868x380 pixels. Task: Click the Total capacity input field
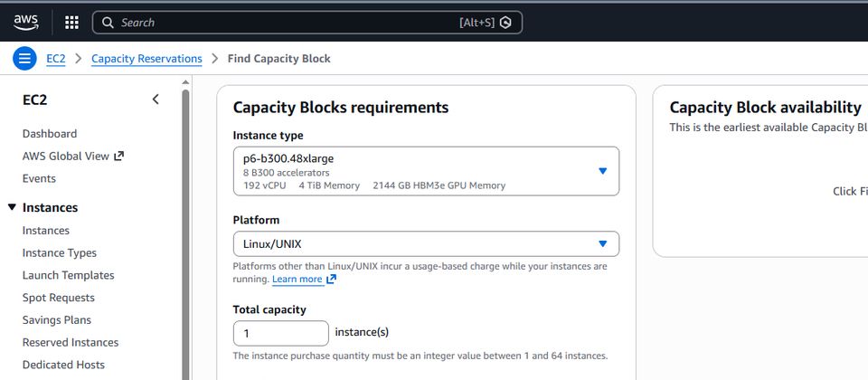click(x=280, y=333)
